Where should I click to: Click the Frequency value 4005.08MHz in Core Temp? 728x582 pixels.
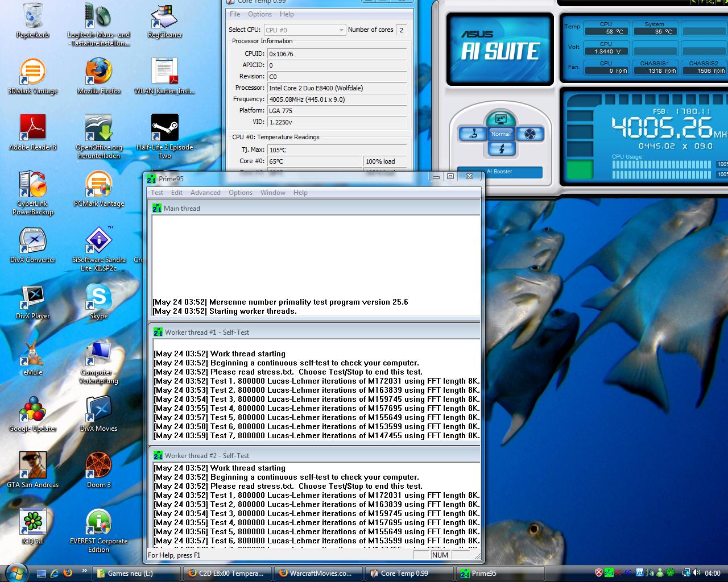click(337, 99)
